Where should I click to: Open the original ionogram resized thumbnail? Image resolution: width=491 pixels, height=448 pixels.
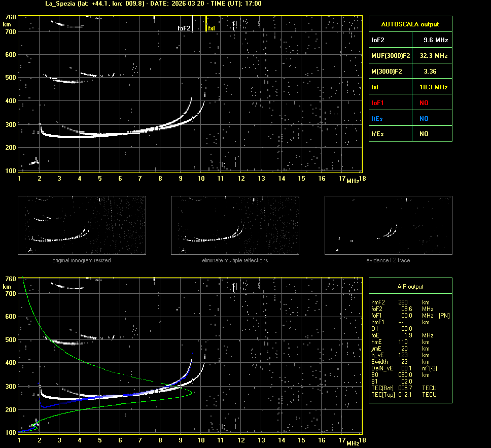coord(82,225)
